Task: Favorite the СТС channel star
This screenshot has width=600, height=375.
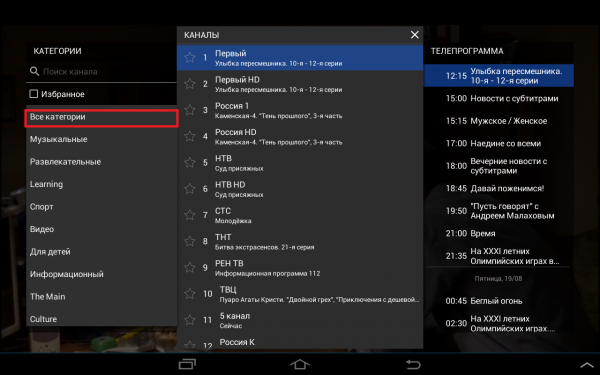Action: tap(190, 215)
